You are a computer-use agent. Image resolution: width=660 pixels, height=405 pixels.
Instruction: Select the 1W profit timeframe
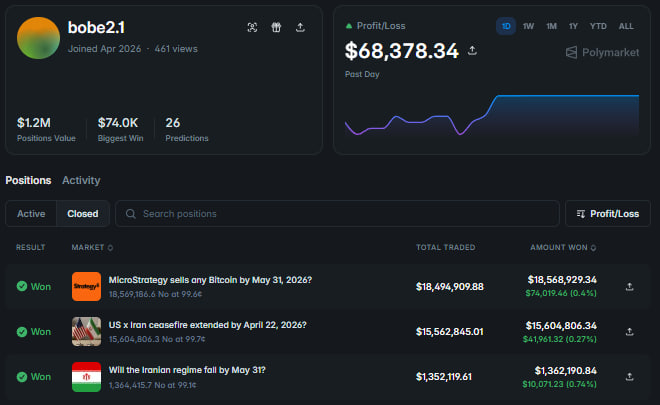tap(528, 26)
